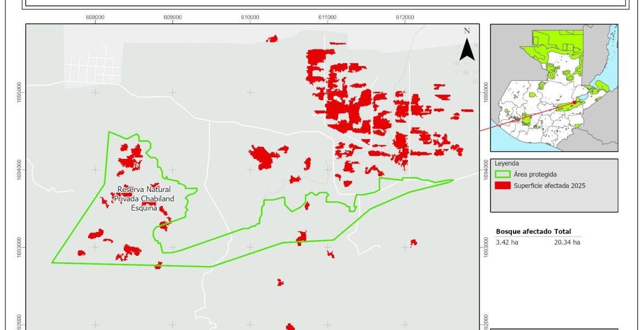Screen dimensions: 644x330
Task: Click the Bosque afectado column header
Action: click(x=523, y=232)
